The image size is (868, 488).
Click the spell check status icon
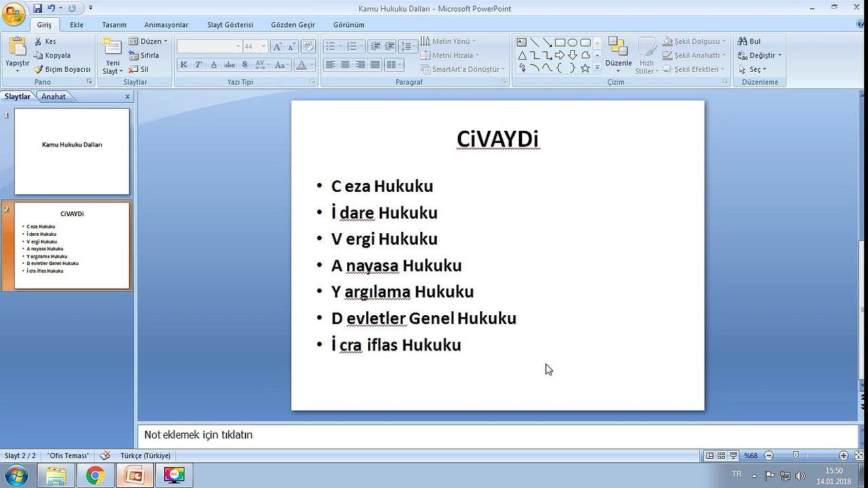tap(105, 455)
